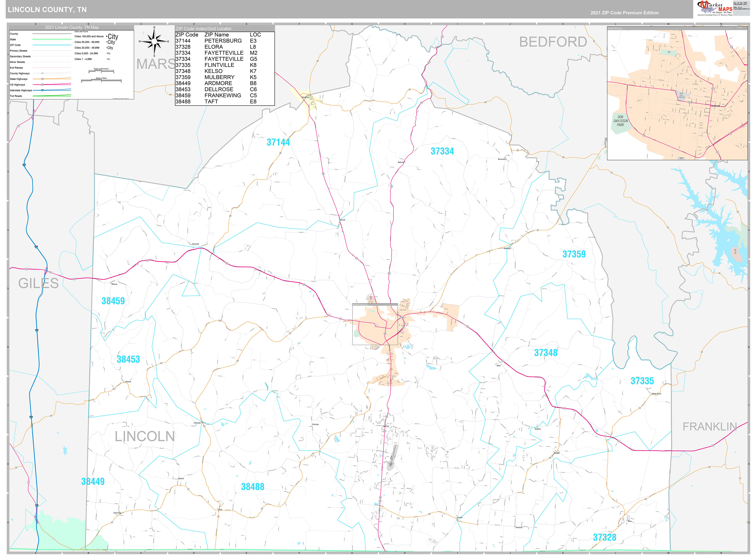
Task: Select MULBERRY row in ZIP index table
Action: (225, 77)
